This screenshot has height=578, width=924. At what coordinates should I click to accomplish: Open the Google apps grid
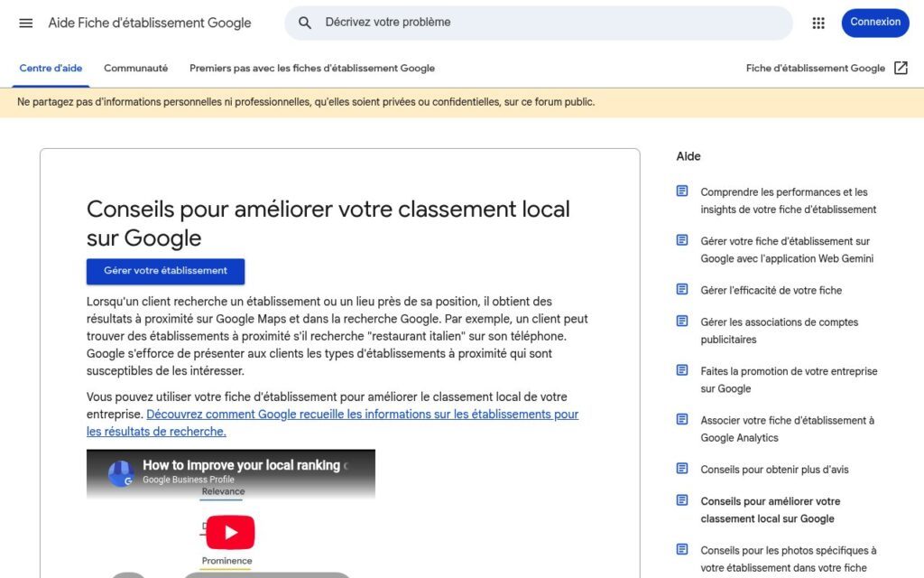[818, 23]
